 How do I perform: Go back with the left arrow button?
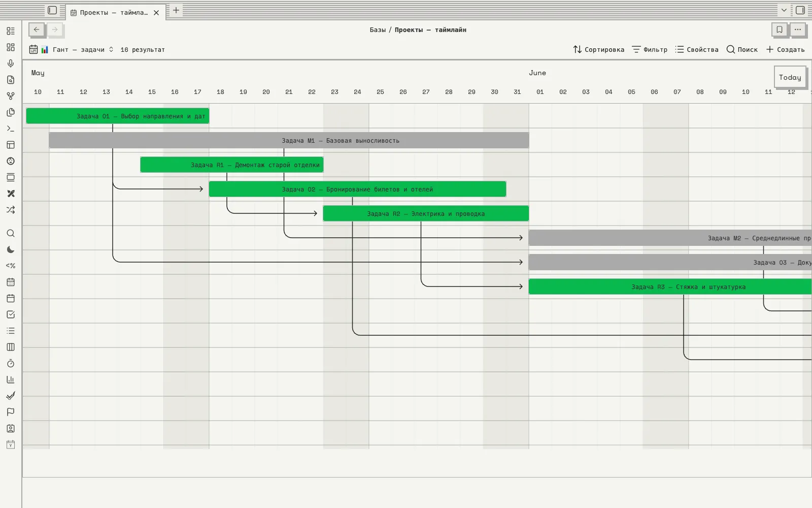pos(37,29)
